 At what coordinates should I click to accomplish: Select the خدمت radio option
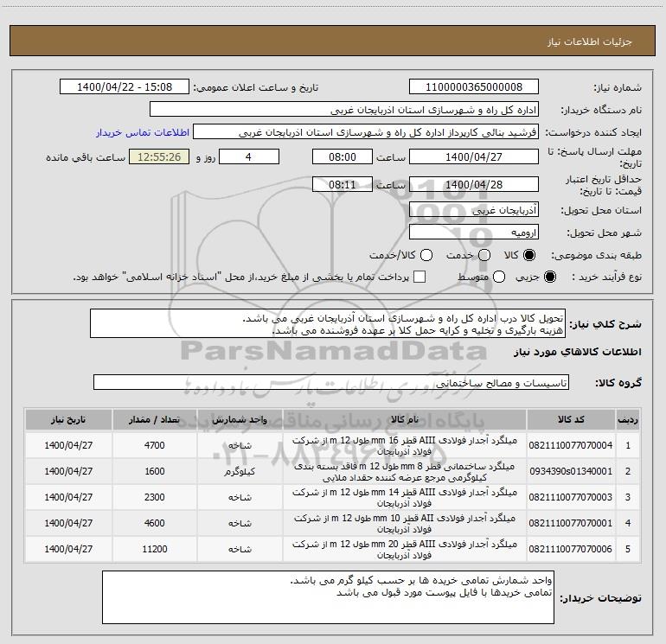coord(484,255)
